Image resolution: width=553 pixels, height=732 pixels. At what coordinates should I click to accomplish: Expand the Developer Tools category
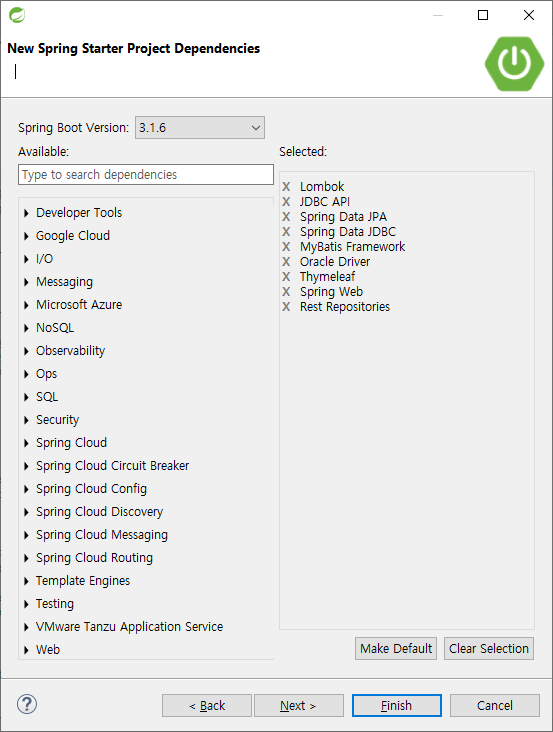pos(26,213)
